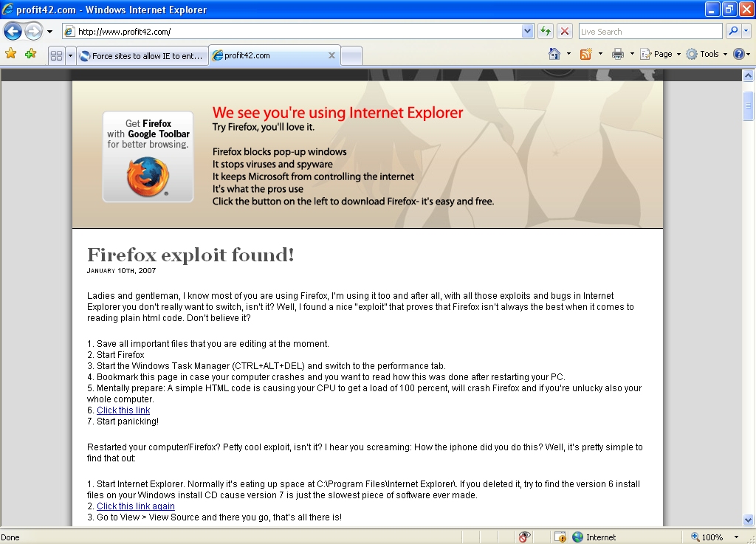Open the search provider options dropdown
Viewport: 756px width, 544px height.
[x=746, y=32]
